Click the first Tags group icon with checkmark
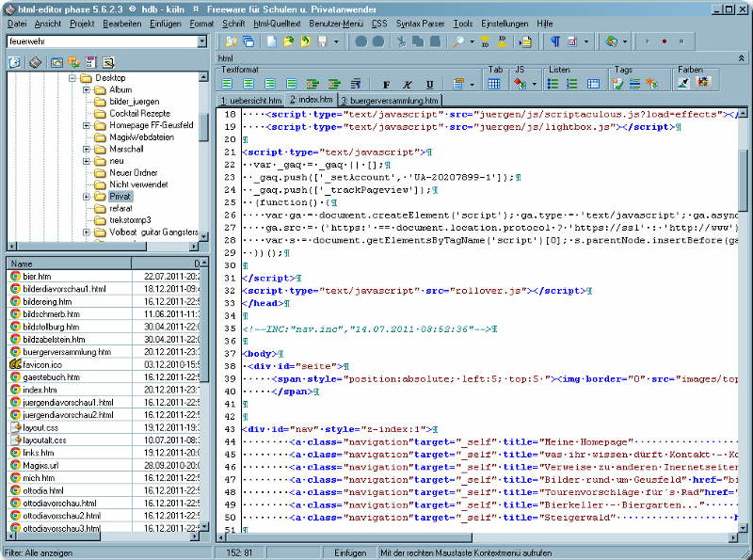 617,84
